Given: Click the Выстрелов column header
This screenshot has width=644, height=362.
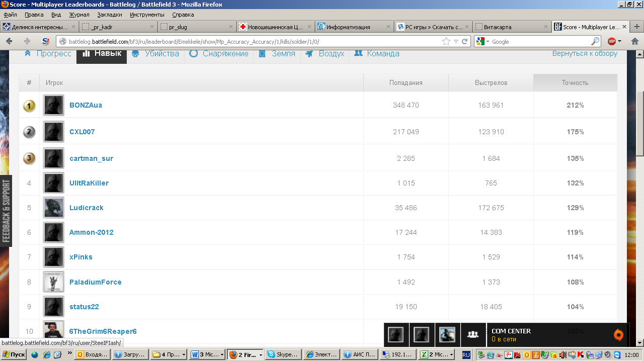Looking at the screenshot, I should point(491,83).
